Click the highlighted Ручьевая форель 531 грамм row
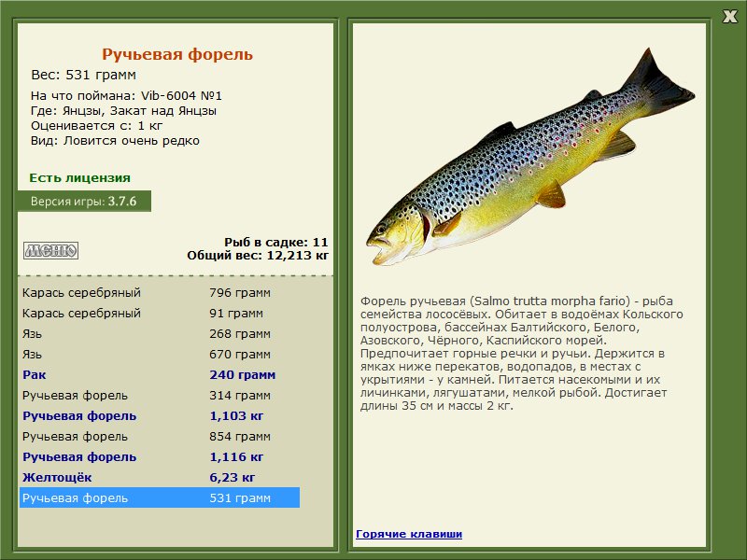Screen dimensions: 747x560 (160, 497)
